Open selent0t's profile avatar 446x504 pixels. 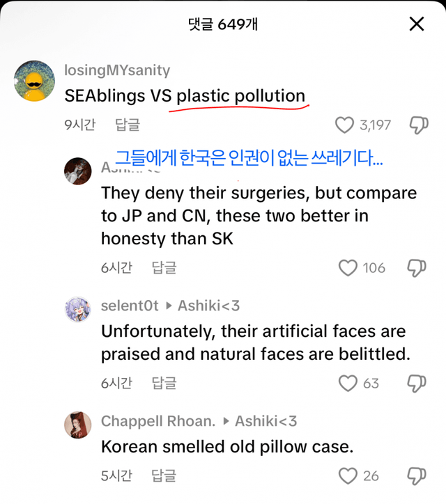(x=77, y=308)
